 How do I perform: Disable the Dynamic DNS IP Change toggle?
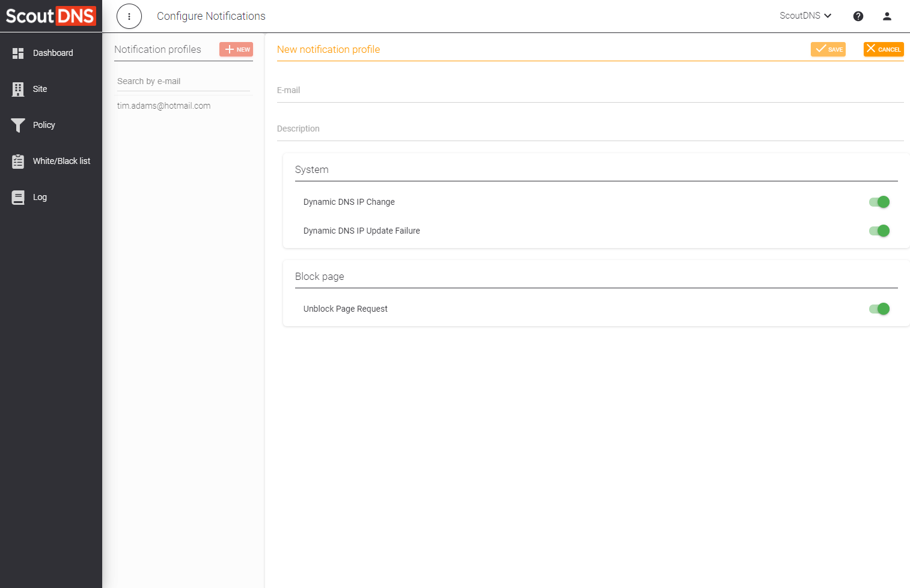coord(879,202)
